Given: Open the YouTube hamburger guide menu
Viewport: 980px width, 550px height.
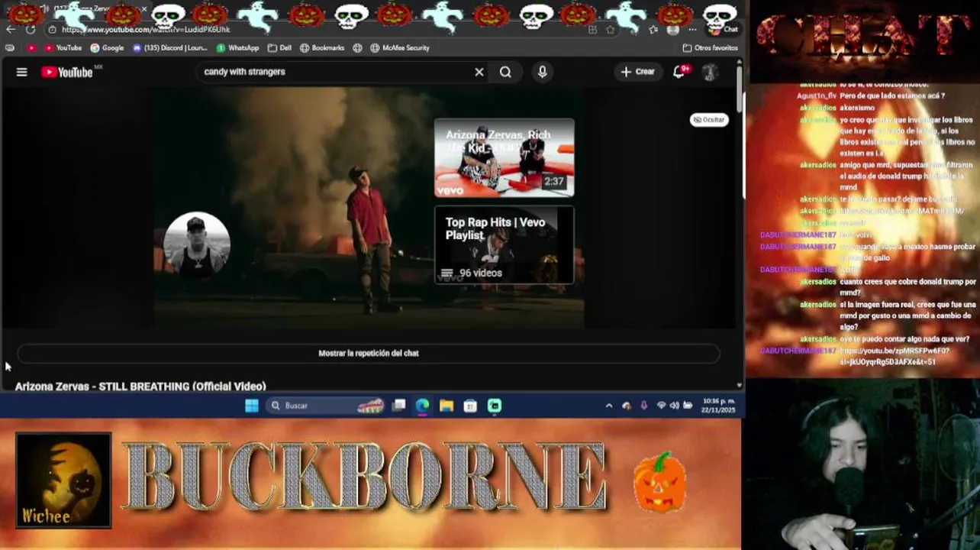Looking at the screenshot, I should click(21, 72).
